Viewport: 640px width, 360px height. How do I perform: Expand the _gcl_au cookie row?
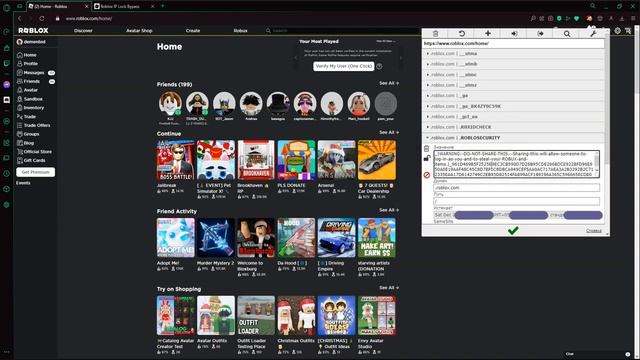(513, 117)
